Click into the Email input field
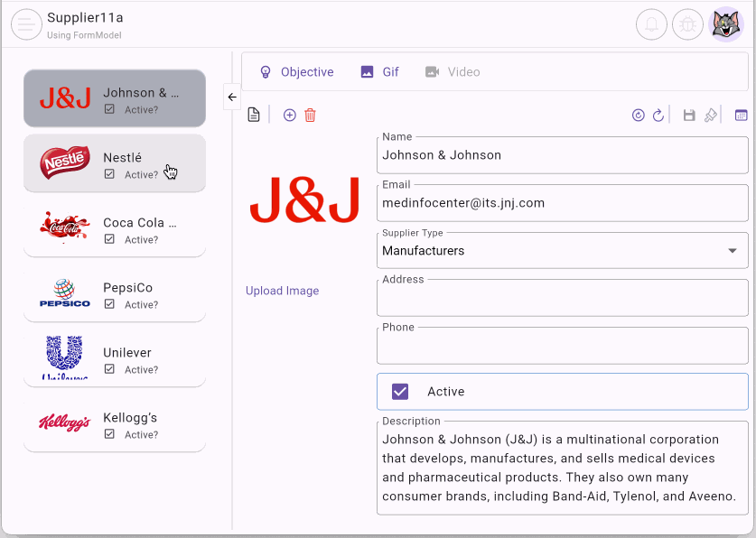 pos(562,203)
